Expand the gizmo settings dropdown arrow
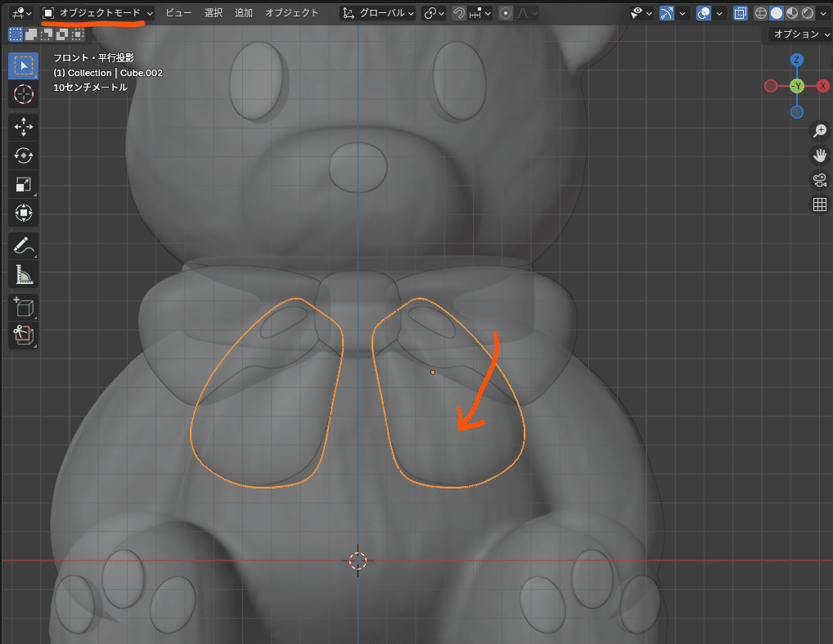The height and width of the screenshot is (644, 833). pyautogui.click(x=682, y=13)
